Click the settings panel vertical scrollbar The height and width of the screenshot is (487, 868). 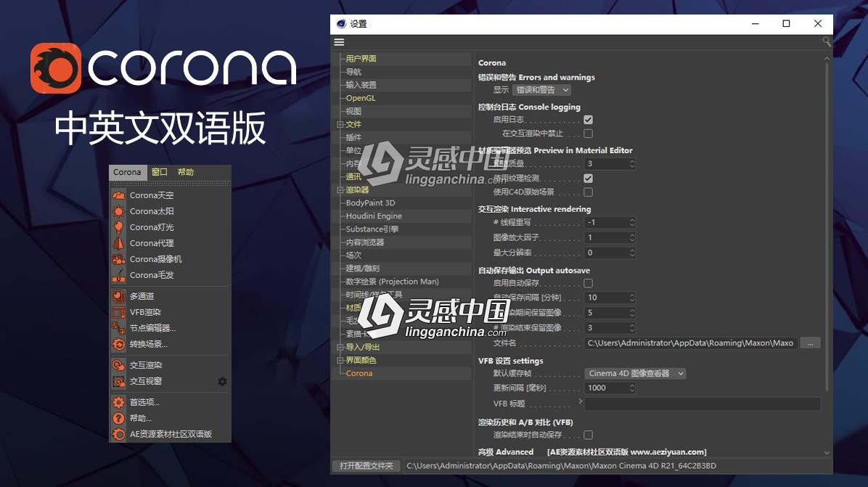click(x=827, y=227)
